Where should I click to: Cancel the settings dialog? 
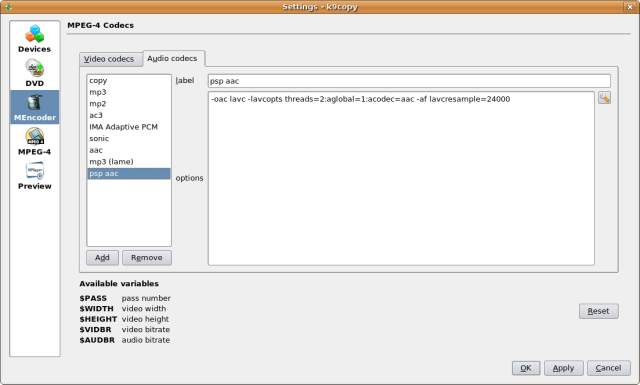click(x=609, y=368)
